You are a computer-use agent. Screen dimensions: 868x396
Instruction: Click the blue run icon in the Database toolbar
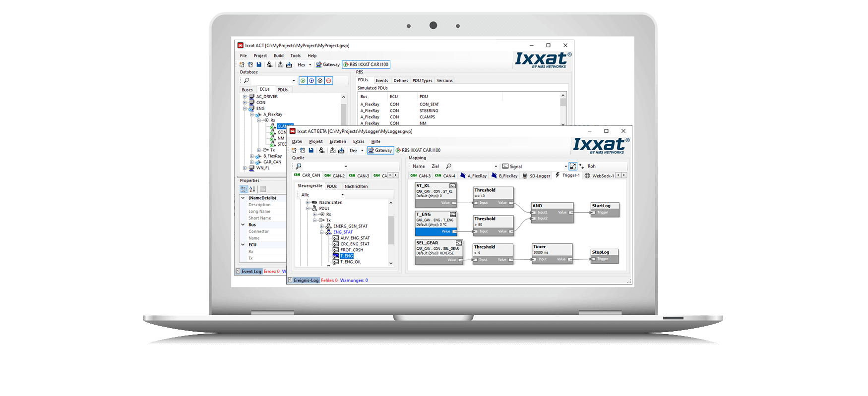311,80
